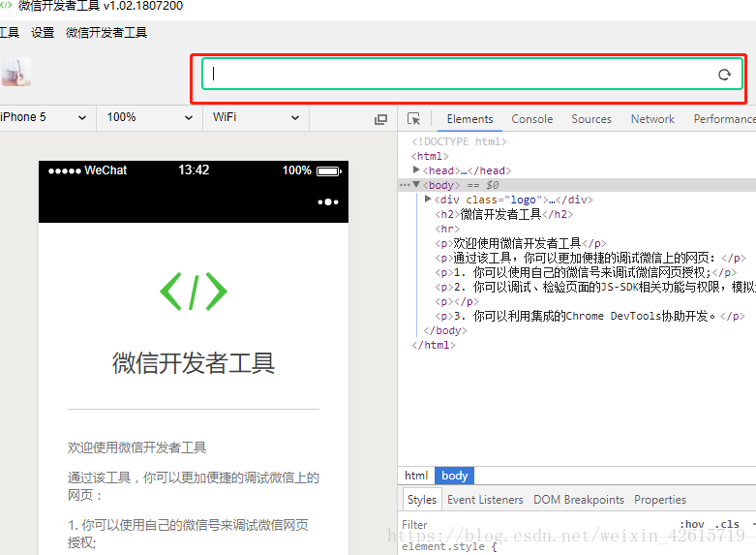756x555 pixels.
Task: Click the WeChat devtools title bar logo
Action: tap(6, 5)
